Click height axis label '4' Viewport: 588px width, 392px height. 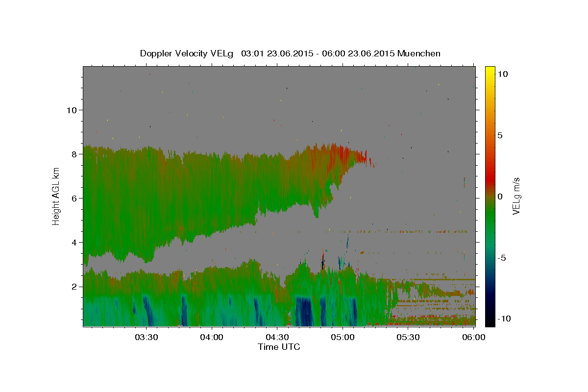point(74,243)
